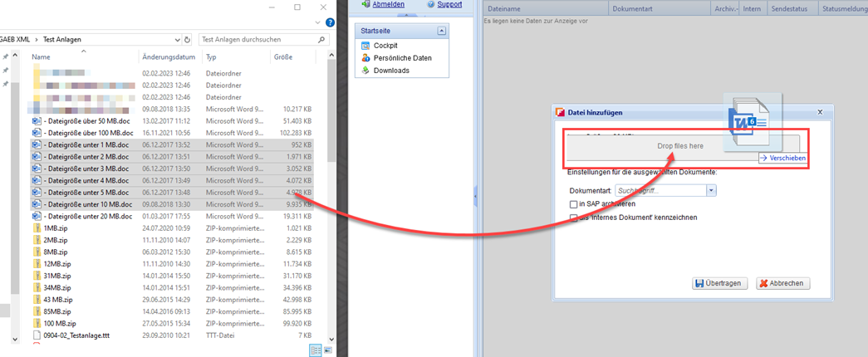Open Persönliche Daten in the sidebar
This screenshot has width=868, height=357.
[402, 58]
